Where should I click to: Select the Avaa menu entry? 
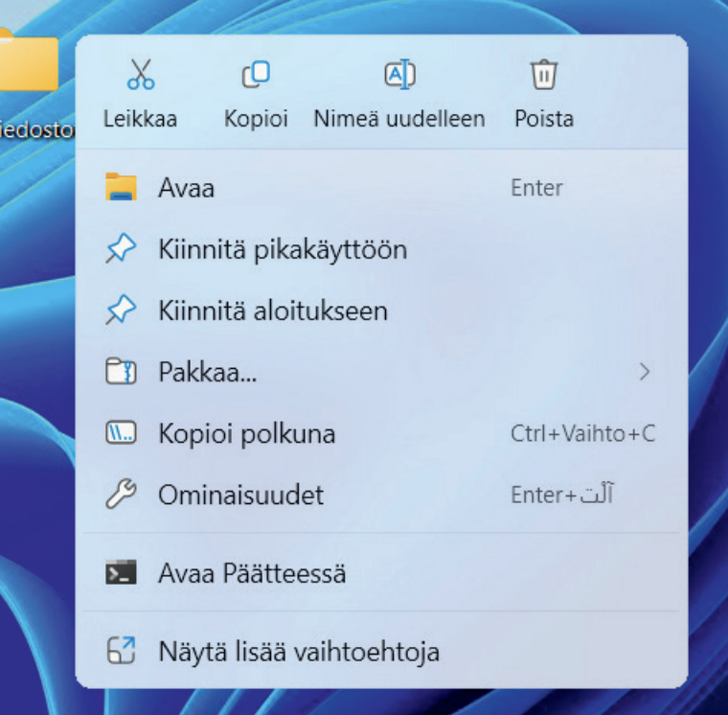click(x=381, y=188)
